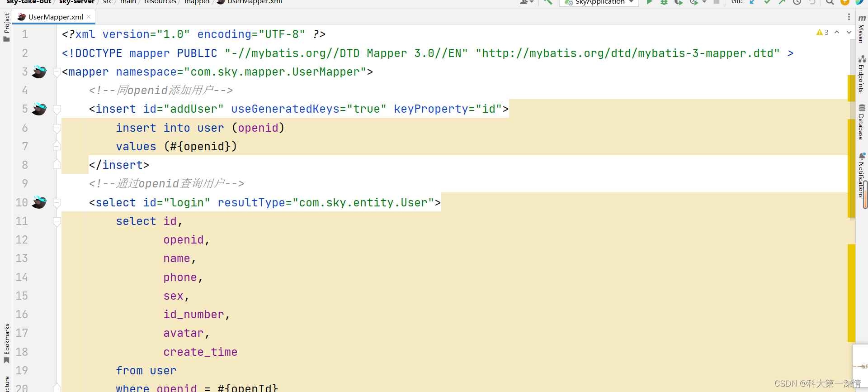This screenshot has width=868, height=392.
Task: Show Git history clock icon
Action: tap(797, 2)
